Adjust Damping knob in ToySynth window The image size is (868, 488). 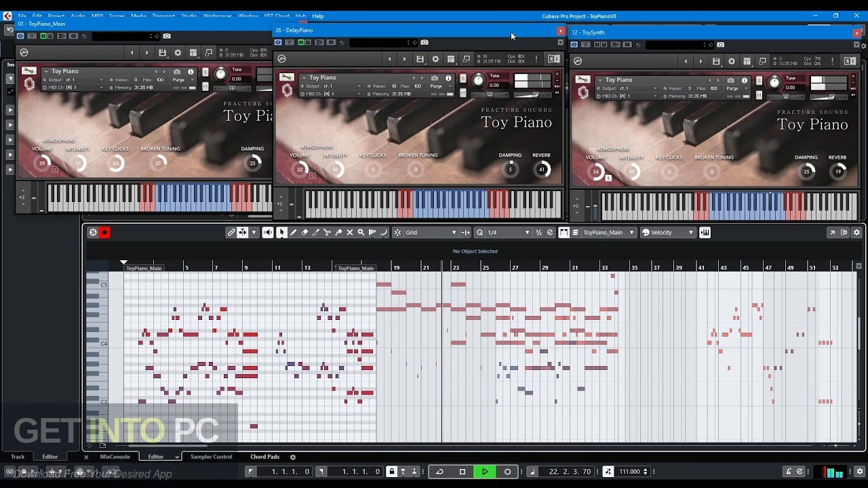(806, 171)
